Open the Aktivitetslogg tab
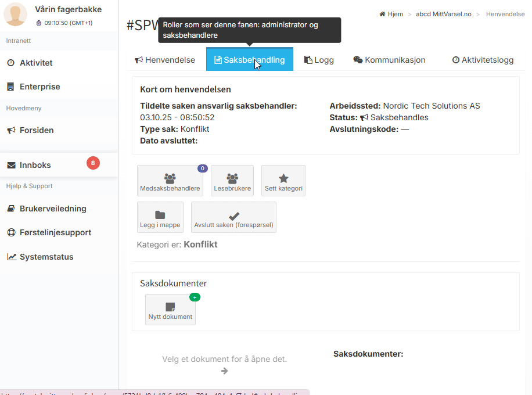532x395 pixels. point(483,60)
